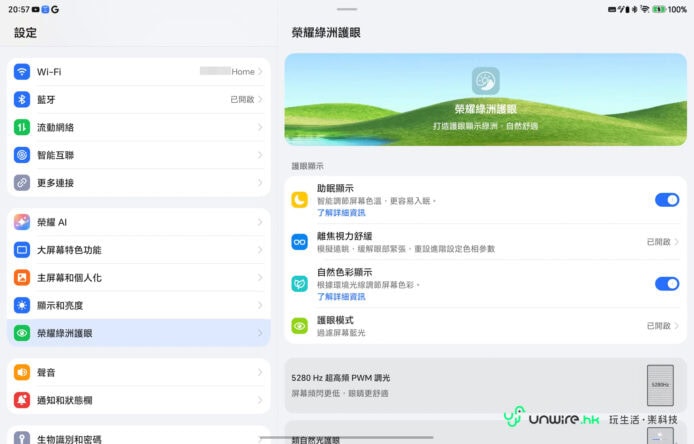Tap the Google G icon in status bar
This screenshot has width=694, height=444.
55,9
